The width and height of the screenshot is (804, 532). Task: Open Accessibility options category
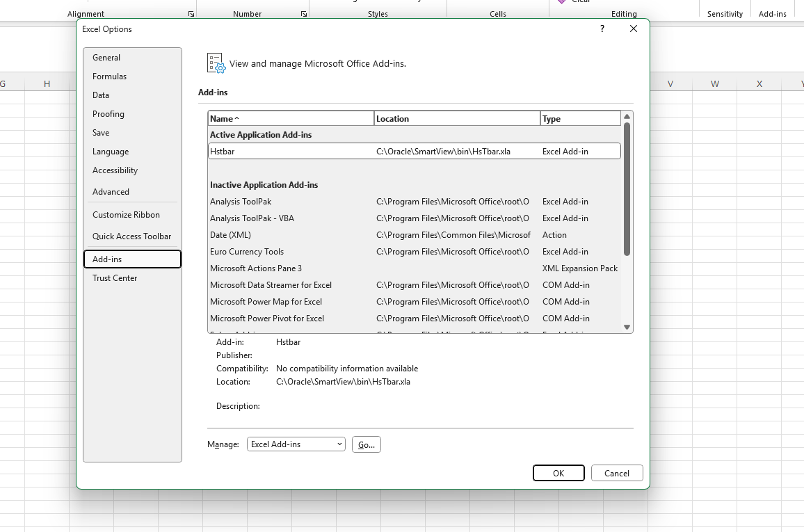pos(132,170)
